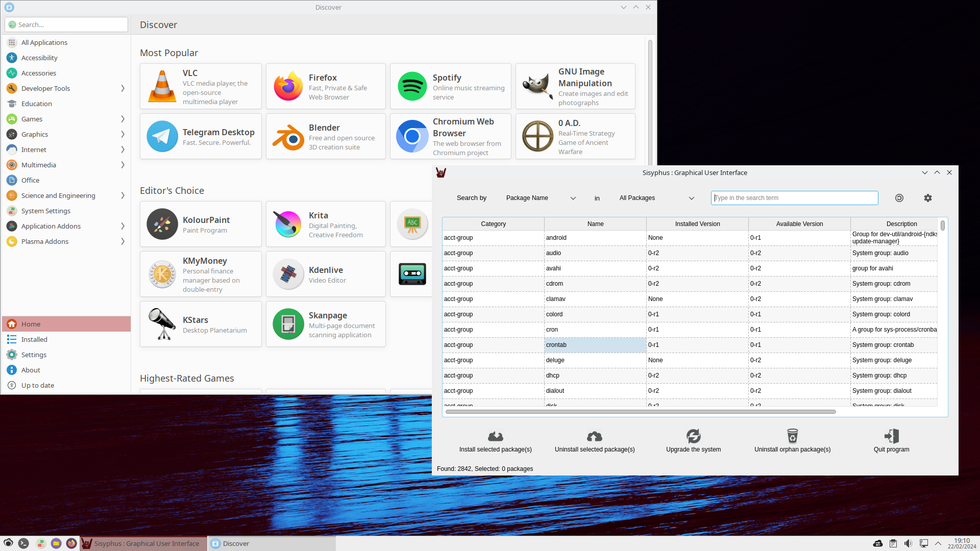Open Telegram Desktop app card

201,136
